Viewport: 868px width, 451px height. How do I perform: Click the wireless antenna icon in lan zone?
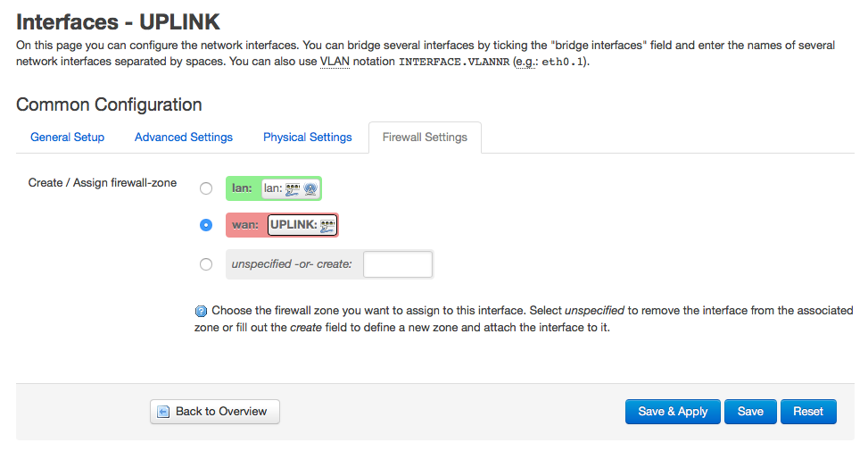coord(310,189)
